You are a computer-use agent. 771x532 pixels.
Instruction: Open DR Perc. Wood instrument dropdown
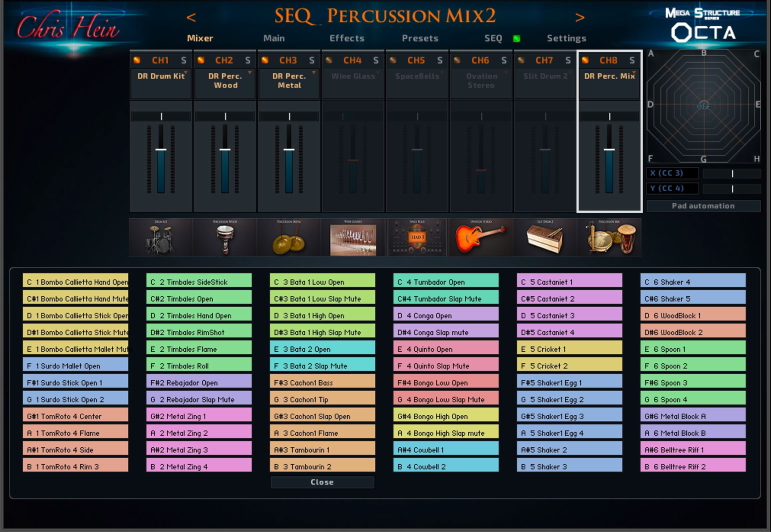225,83
